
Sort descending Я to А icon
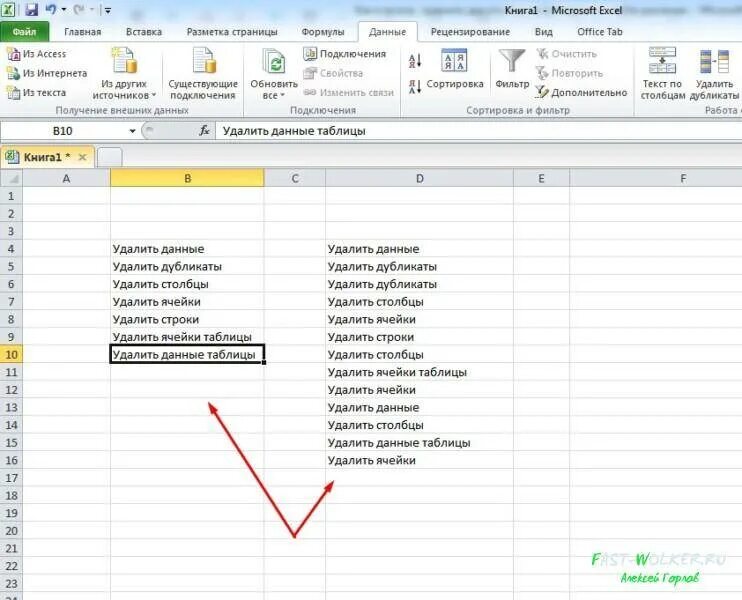click(415, 87)
